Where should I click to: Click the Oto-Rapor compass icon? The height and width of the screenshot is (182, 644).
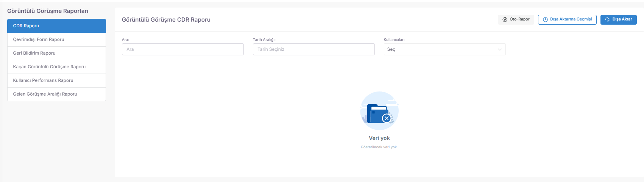505,19
